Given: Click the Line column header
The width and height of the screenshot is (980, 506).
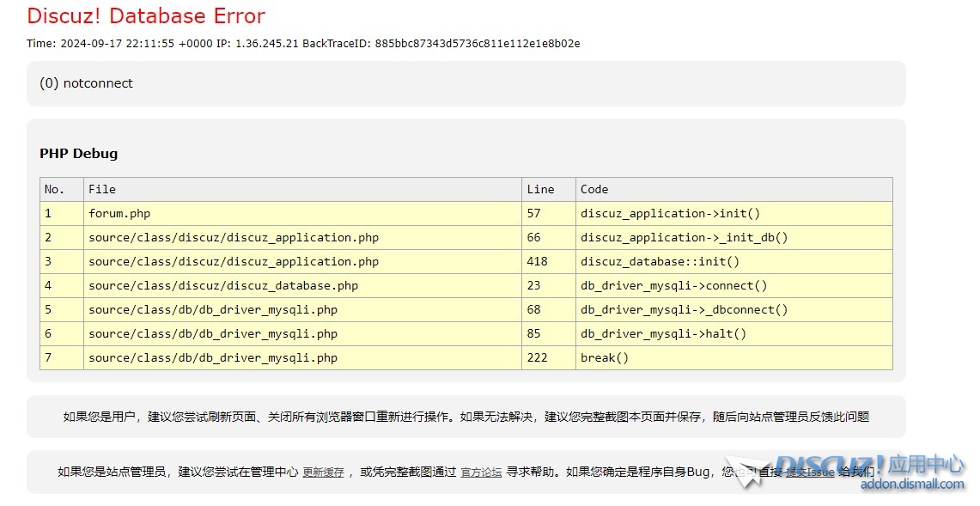Looking at the screenshot, I should tap(540, 189).
